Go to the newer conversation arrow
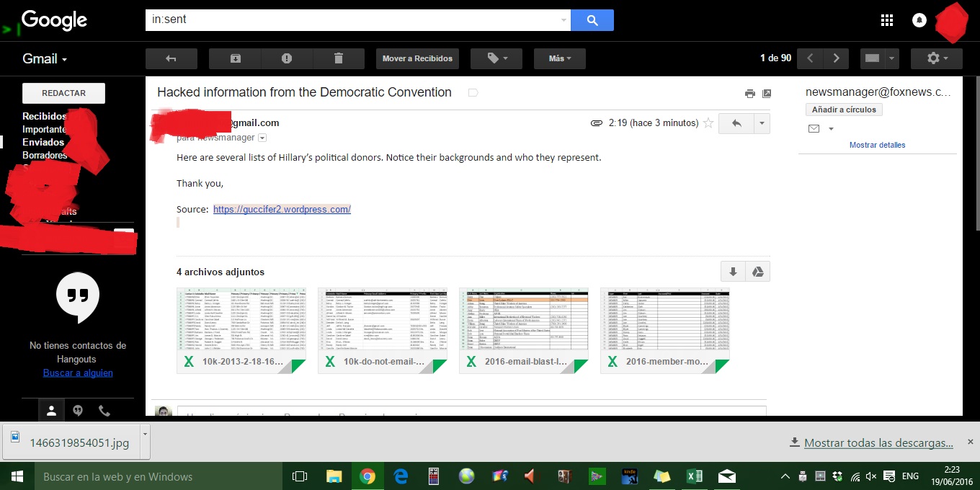 [x=810, y=58]
